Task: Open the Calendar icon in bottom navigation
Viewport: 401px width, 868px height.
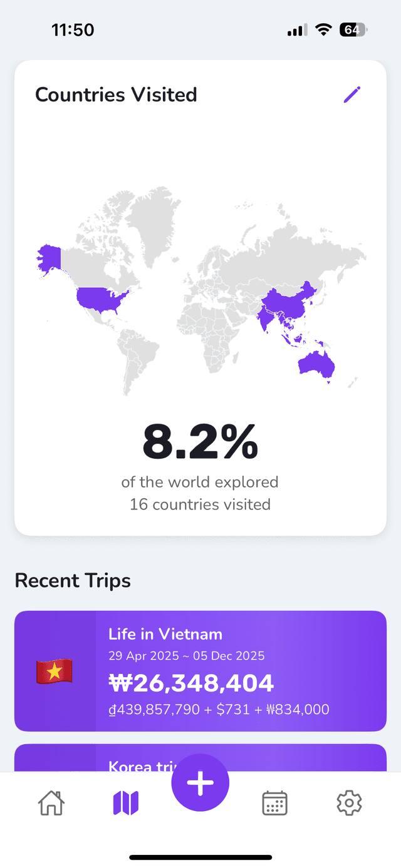Action: point(274,803)
